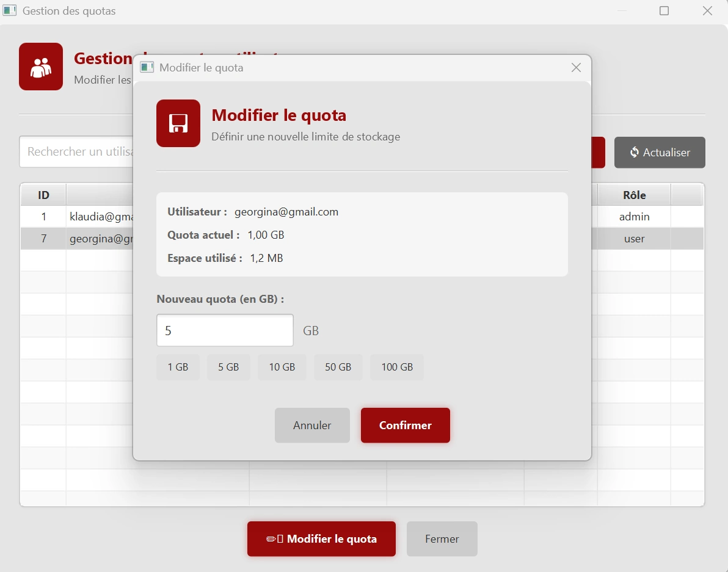Click the ID column header

[43, 194]
